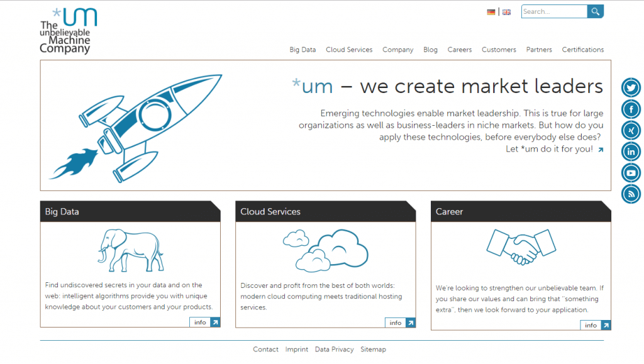Open the Careers menu item
The height and width of the screenshot is (364, 644).
tap(460, 50)
